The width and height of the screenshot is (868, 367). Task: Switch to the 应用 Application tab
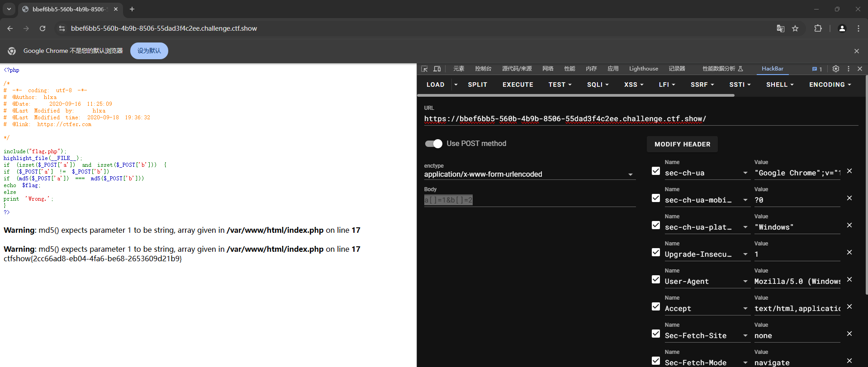coord(613,69)
